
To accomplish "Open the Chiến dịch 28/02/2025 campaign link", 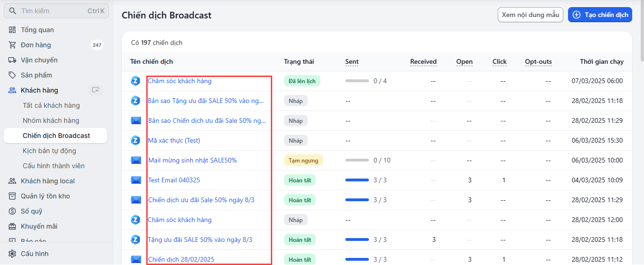I will [181, 259].
